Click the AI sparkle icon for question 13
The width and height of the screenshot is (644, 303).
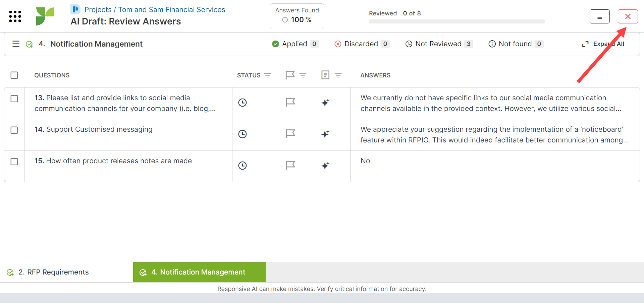point(325,103)
